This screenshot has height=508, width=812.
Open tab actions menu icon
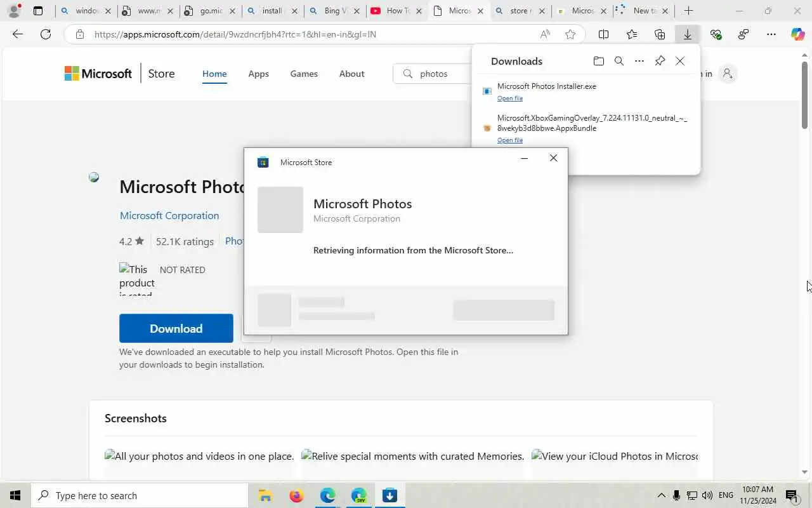coord(38,11)
